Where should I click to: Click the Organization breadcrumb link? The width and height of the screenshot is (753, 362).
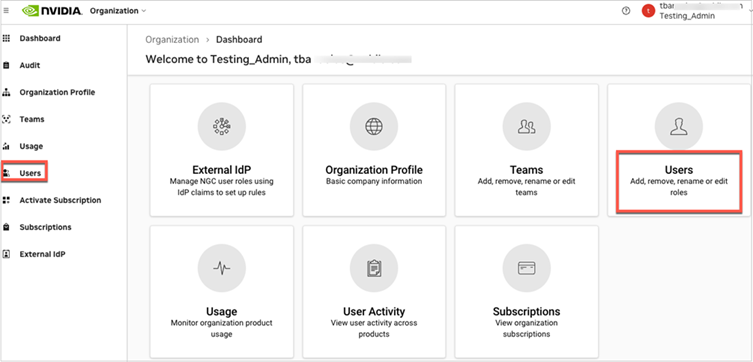(x=172, y=40)
